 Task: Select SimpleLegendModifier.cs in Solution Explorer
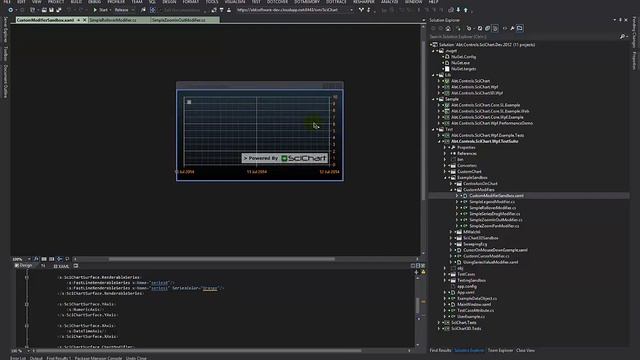click(492, 202)
